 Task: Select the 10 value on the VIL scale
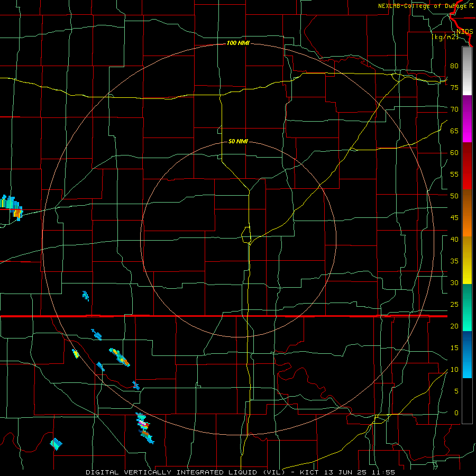click(454, 370)
